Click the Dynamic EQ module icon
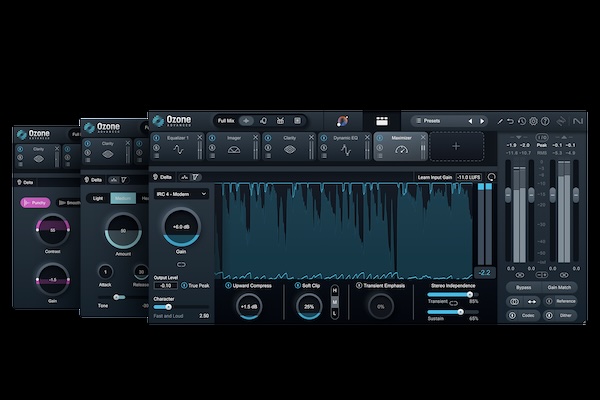 [346, 150]
